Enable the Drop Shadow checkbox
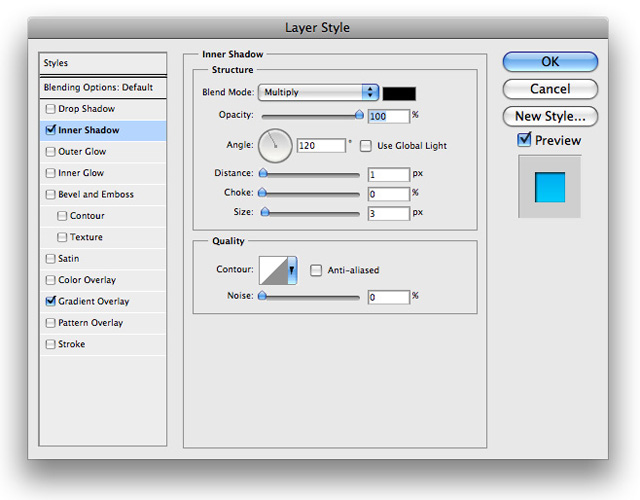The image size is (640, 500). tap(51, 109)
